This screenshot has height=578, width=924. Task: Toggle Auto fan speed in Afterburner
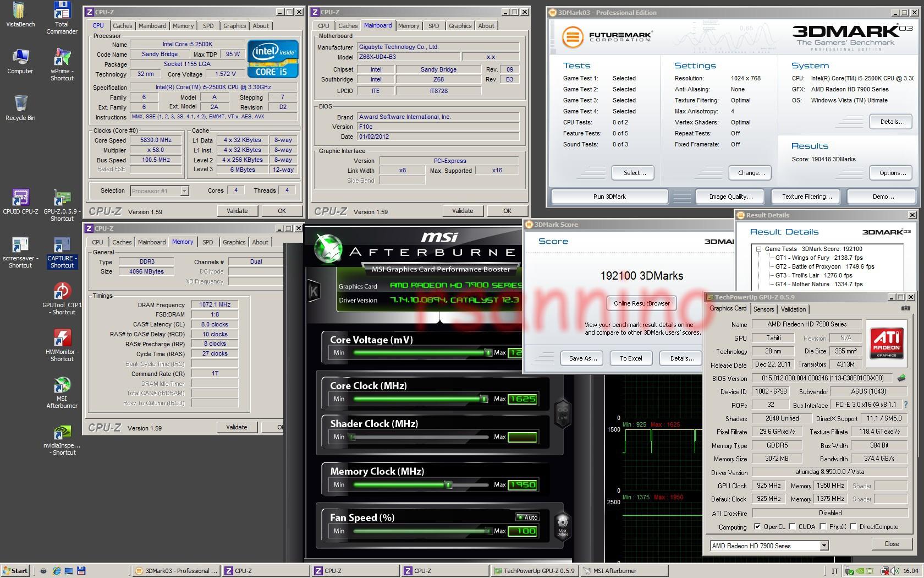point(527,517)
